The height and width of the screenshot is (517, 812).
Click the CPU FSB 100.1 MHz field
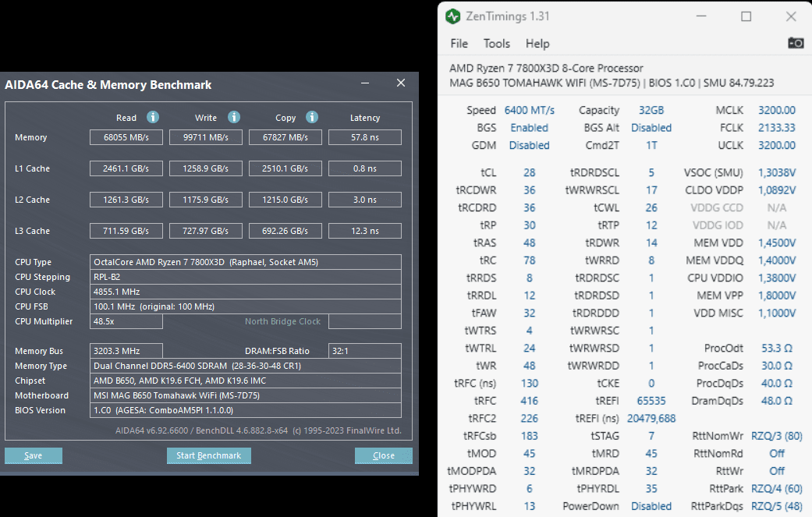coord(246,306)
